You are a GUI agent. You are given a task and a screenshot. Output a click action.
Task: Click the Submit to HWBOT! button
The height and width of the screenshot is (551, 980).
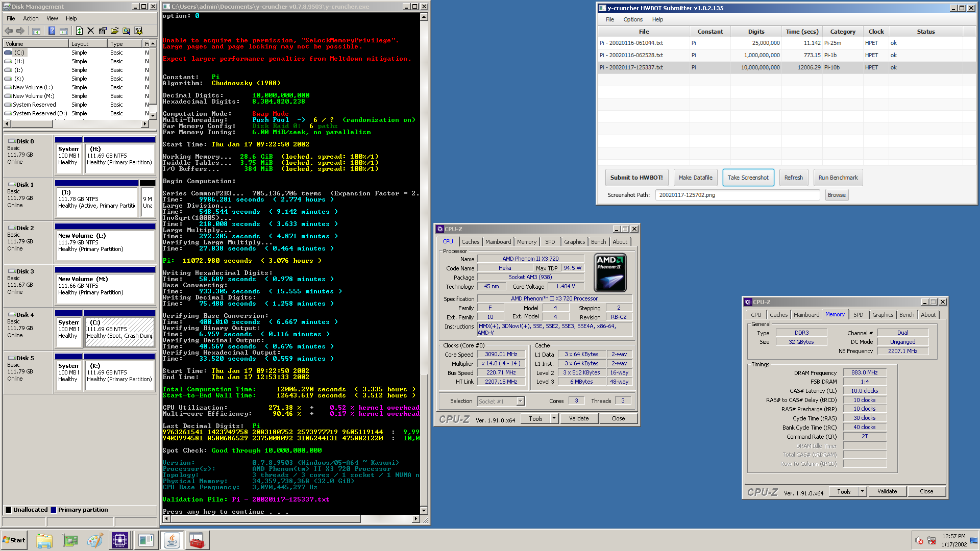click(x=636, y=178)
